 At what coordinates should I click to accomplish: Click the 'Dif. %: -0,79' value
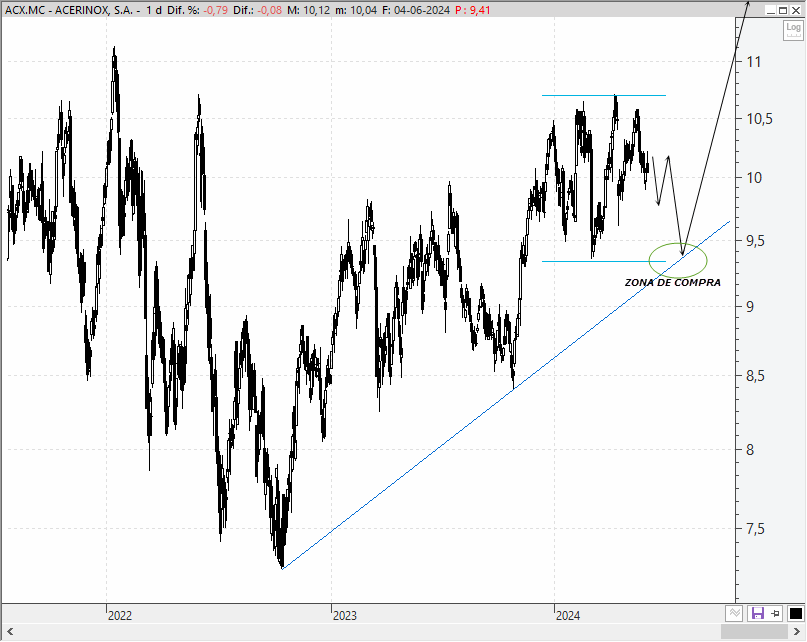tap(198, 10)
